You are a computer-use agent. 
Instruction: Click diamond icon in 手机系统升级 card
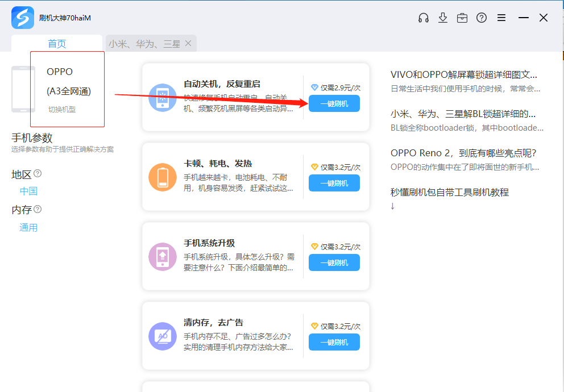tap(314, 247)
